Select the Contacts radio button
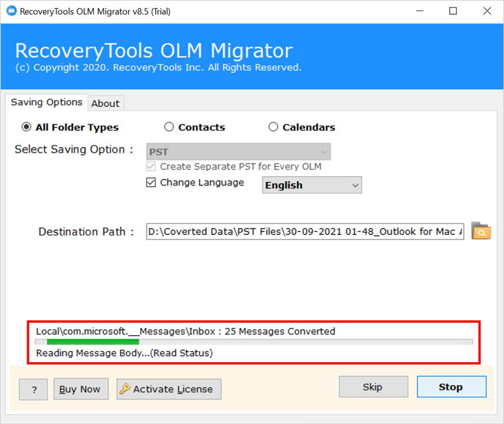This screenshot has width=504, height=424. [169, 127]
